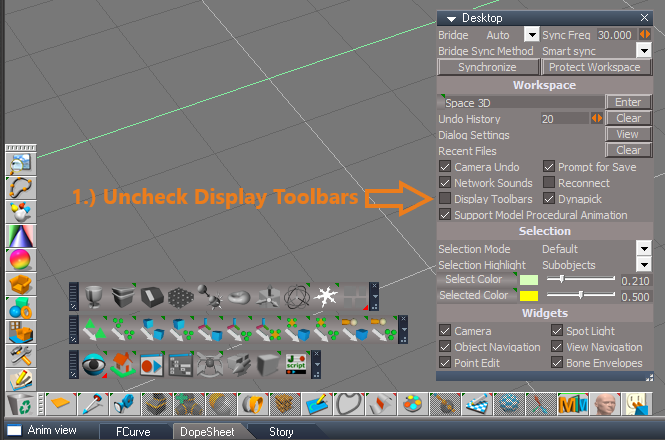Click the red house home icon

(123, 364)
